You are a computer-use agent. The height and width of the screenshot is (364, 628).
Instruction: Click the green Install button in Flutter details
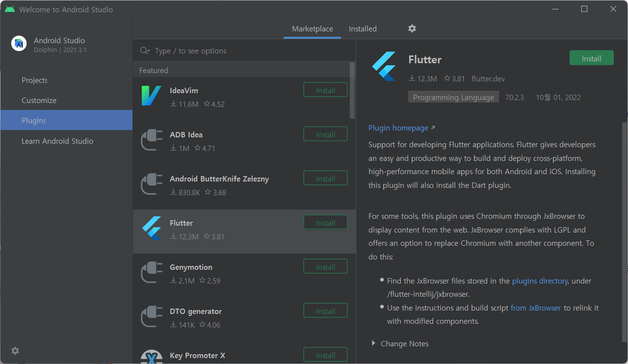592,58
